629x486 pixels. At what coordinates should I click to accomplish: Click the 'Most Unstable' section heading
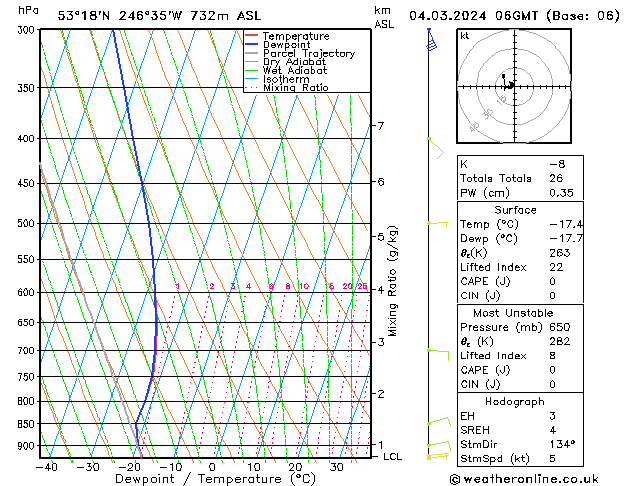(513, 313)
